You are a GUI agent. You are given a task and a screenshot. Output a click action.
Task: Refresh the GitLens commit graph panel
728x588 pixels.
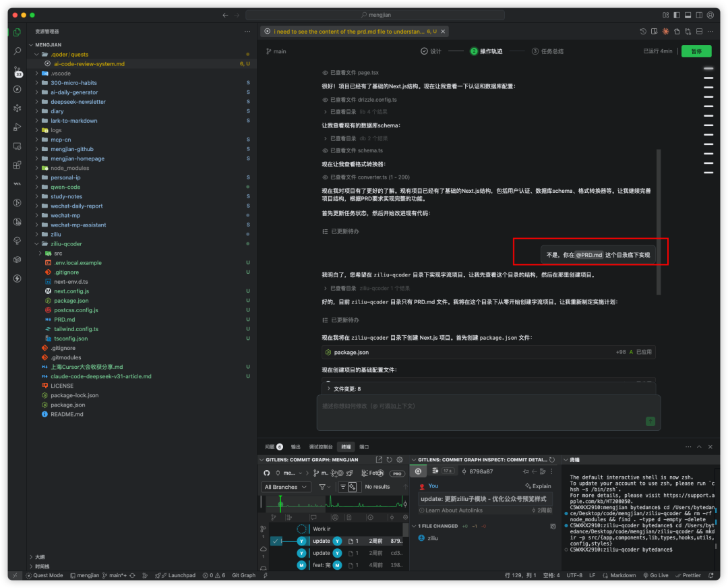point(389,460)
